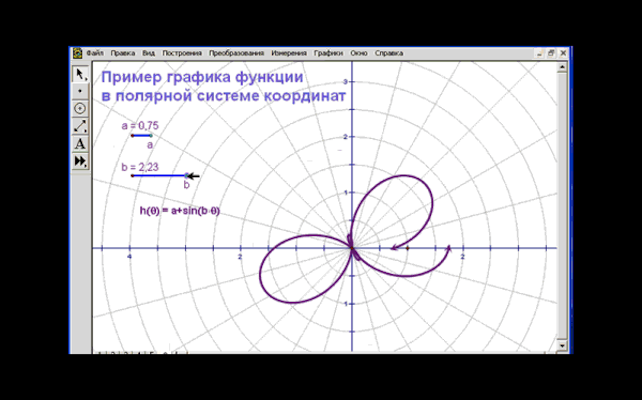Click the title text Пример графика функции
The width and height of the screenshot is (642, 400).
click(202, 77)
